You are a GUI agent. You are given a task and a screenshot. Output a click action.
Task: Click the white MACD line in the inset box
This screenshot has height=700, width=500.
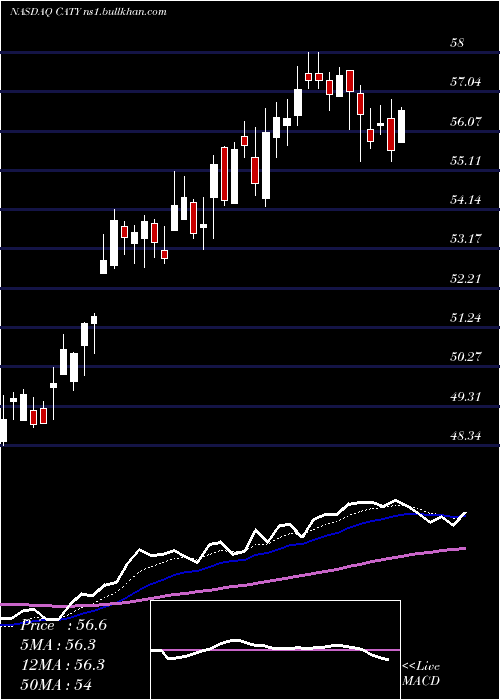point(270,650)
